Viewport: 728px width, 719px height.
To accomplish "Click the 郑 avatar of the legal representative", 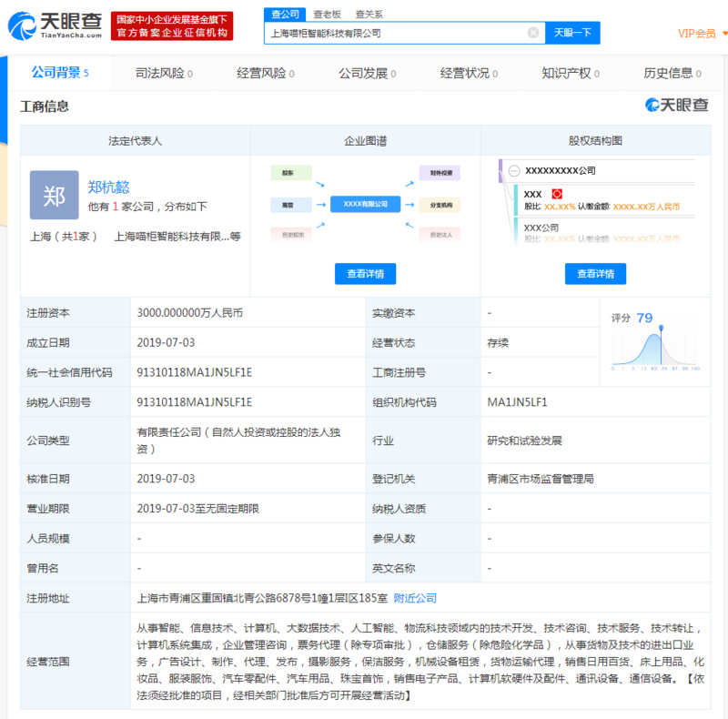I will tap(54, 195).
